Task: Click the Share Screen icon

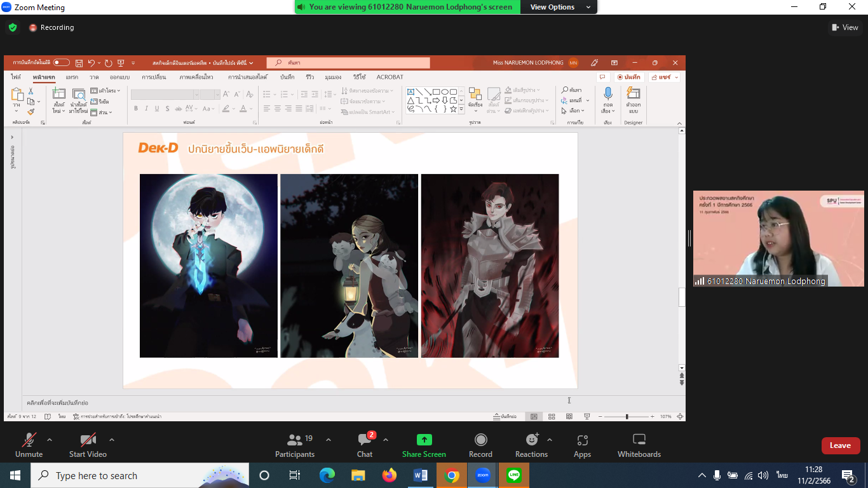Action: click(424, 440)
